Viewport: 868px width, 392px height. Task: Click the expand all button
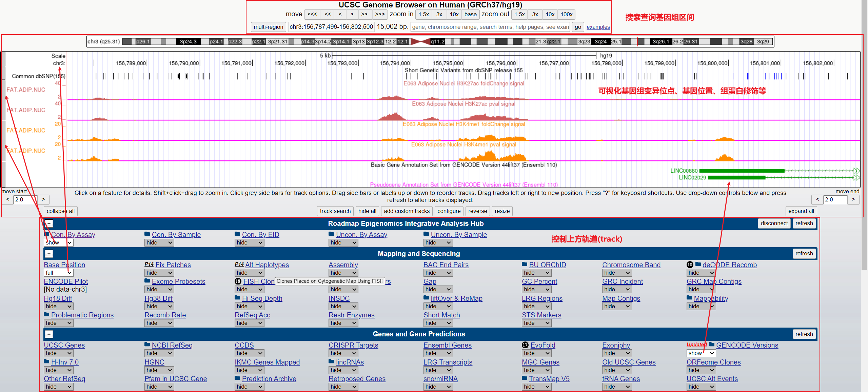click(801, 211)
